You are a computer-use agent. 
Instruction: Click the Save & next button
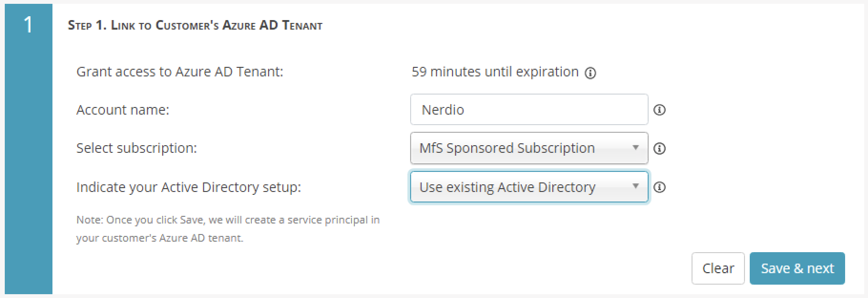(797, 268)
